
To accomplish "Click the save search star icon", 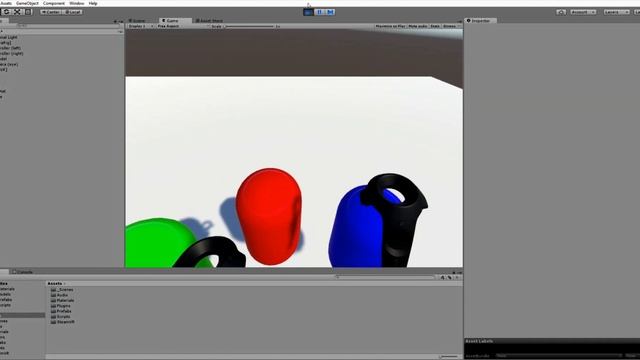I will click(x=457, y=278).
